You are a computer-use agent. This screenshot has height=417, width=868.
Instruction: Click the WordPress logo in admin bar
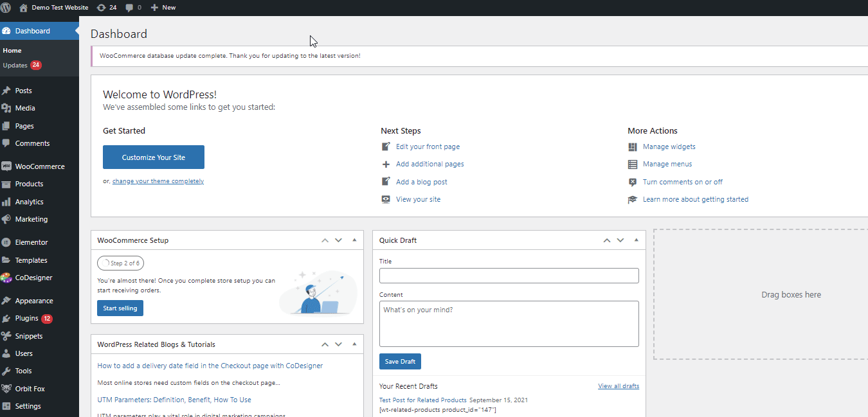[6, 8]
